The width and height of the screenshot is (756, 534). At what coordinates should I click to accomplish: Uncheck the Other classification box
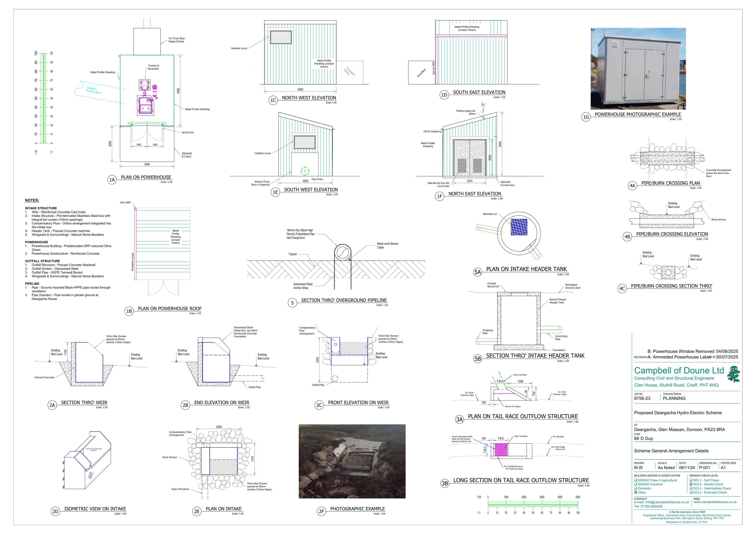(x=635, y=492)
